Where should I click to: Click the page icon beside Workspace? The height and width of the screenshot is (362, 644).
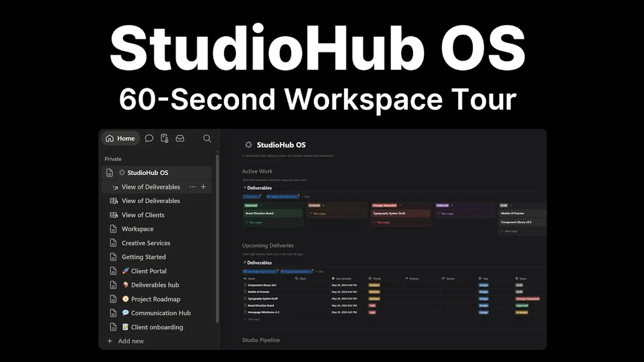click(114, 229)
